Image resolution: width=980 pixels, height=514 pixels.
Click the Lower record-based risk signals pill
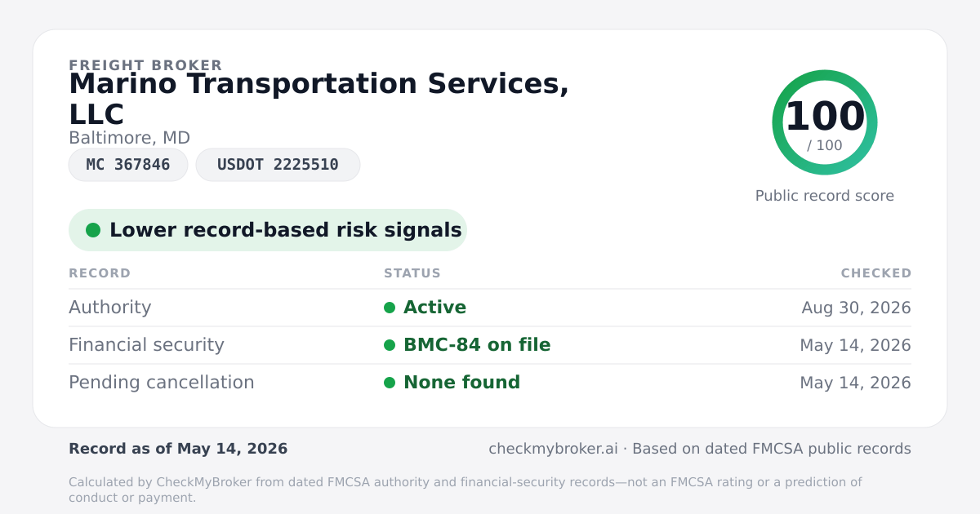268,230
